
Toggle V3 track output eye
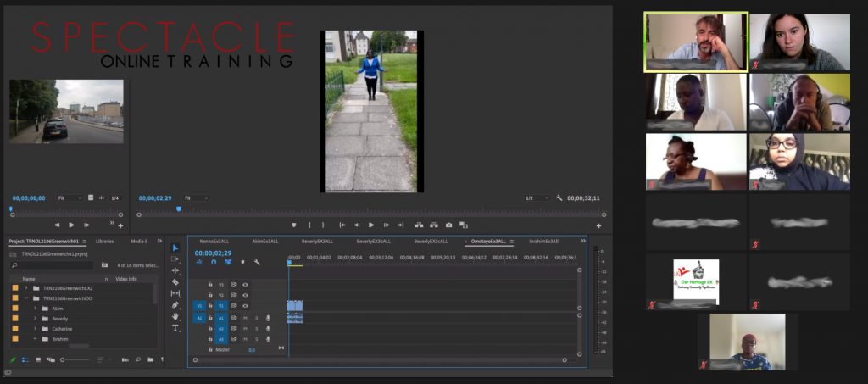(245, 285)
